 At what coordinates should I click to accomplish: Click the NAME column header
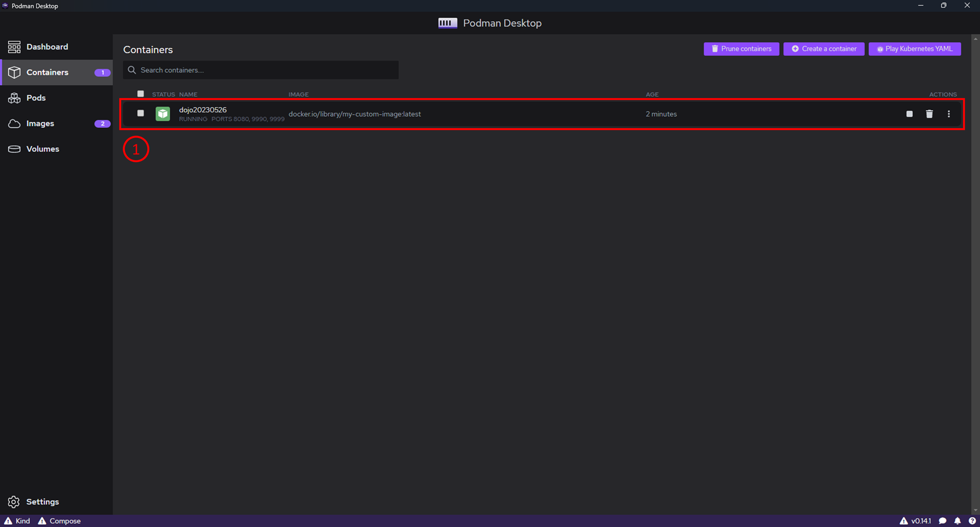tap(188, 94)
